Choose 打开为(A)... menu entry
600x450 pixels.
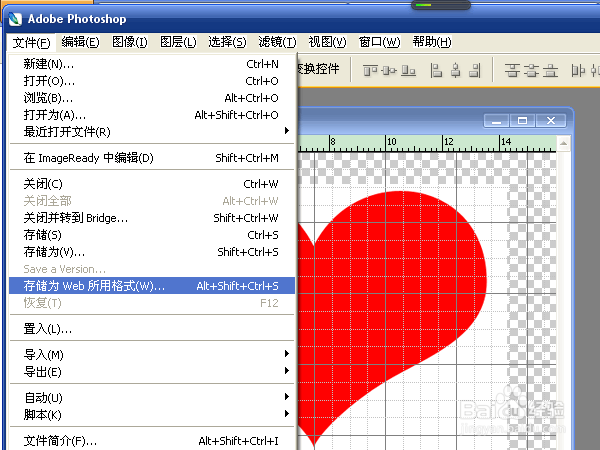click(x=152, y=115)
